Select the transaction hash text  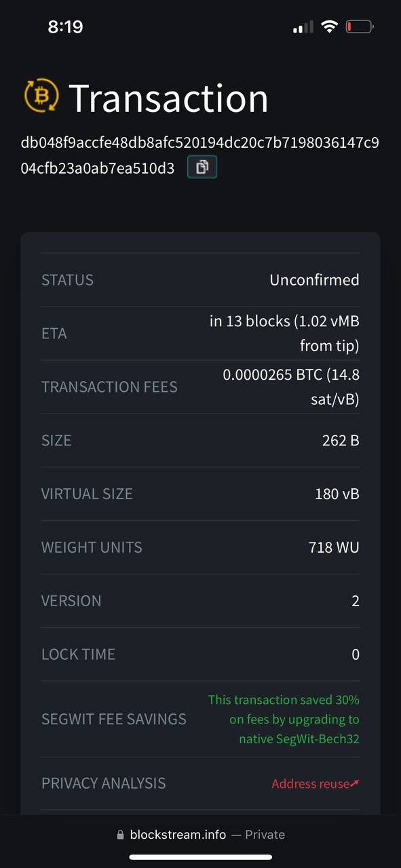[x=200, y=155]
